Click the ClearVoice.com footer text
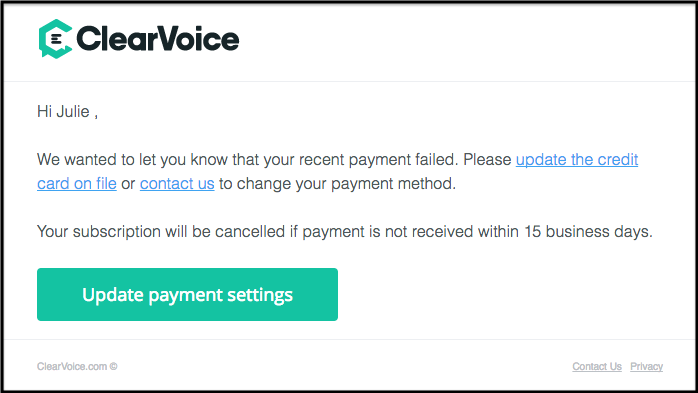 (72, 366)
